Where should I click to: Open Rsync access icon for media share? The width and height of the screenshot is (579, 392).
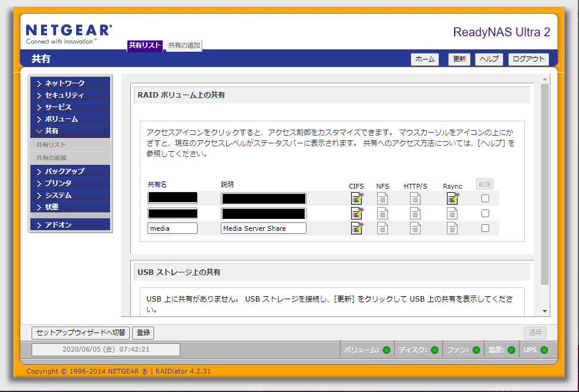(x=452, y=228)
